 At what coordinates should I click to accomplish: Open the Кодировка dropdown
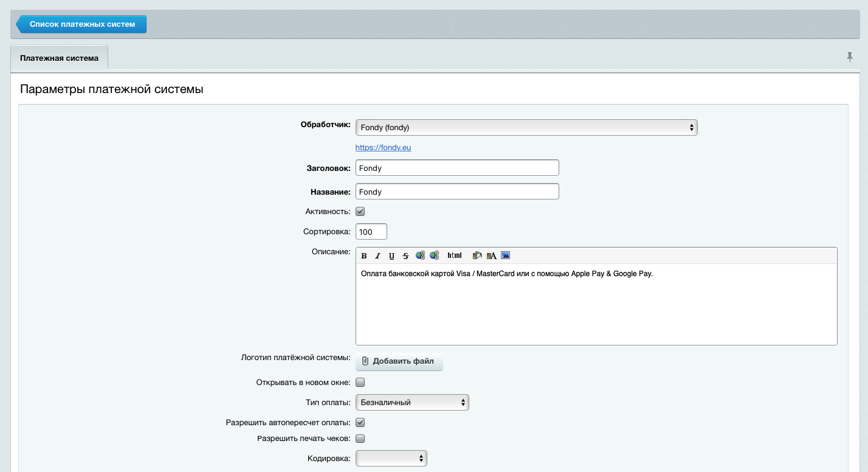tap(391, 458)
